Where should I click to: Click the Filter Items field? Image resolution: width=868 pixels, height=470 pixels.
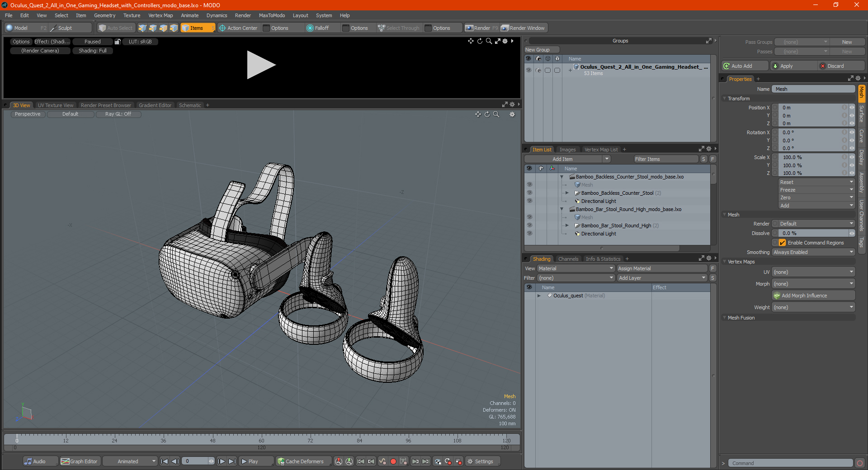coord(665,159)
